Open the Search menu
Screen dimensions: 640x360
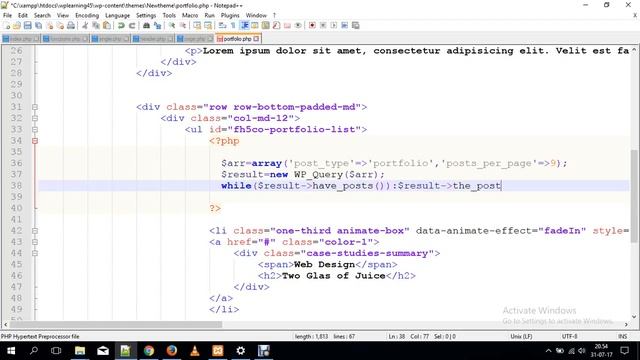(42, 15)
